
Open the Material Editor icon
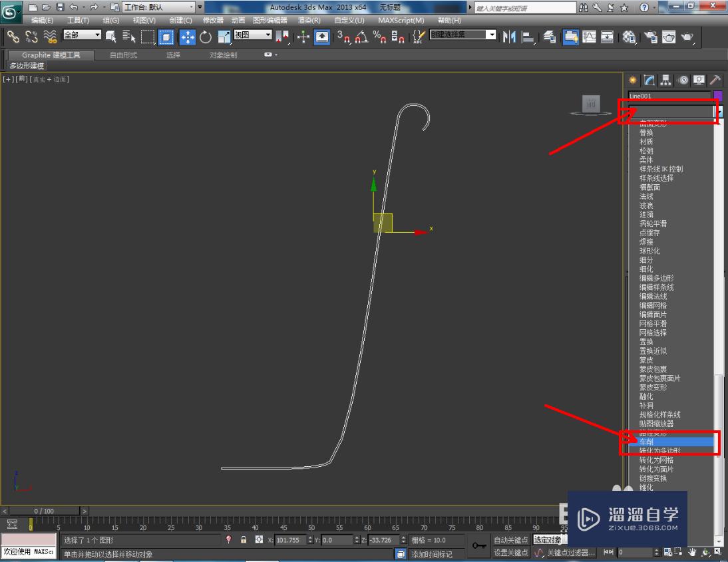click(x=629, y=37)
